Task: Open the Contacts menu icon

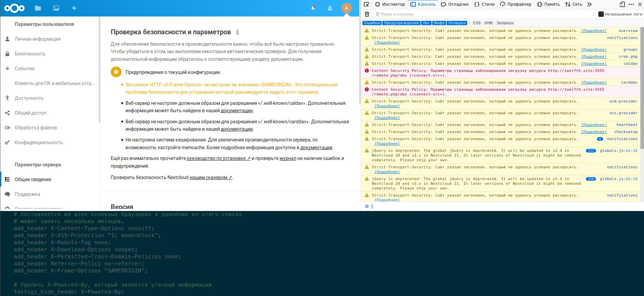Action: [330, 8]
